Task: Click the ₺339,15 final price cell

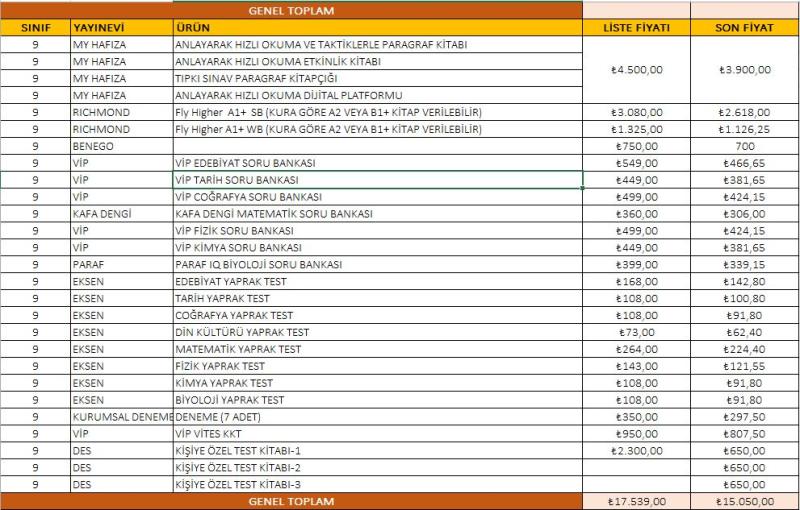Action: tap(745, 265)
